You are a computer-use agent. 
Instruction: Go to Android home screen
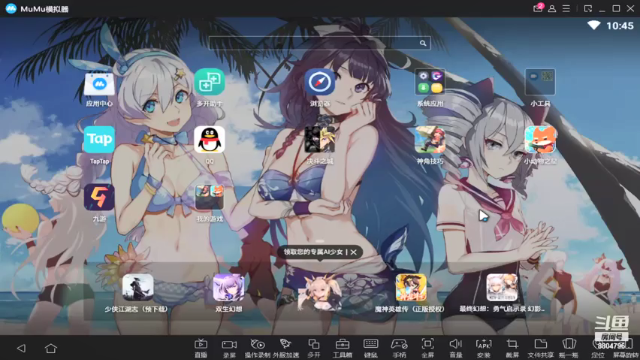tap(51, 348)
